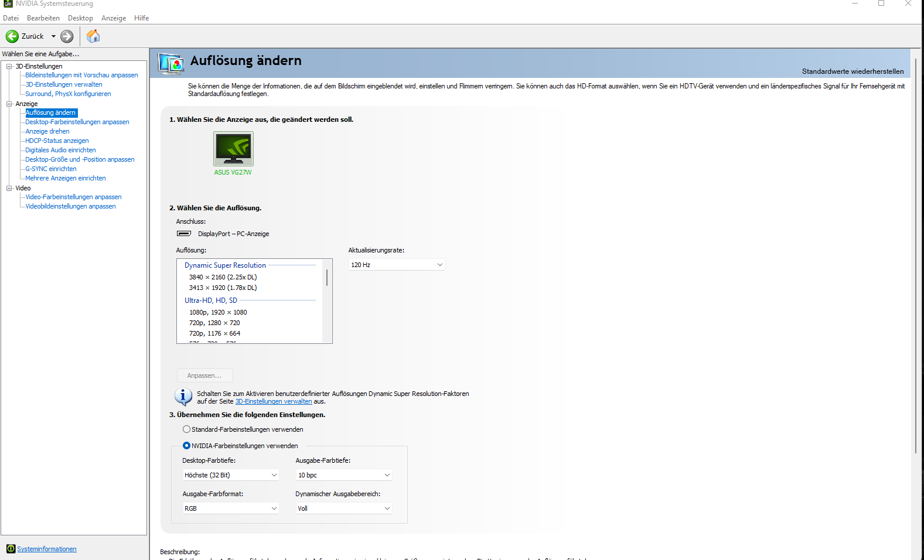
Task: Open Video-Farbeinstellungen anpassen
Action: click(73, 197)
